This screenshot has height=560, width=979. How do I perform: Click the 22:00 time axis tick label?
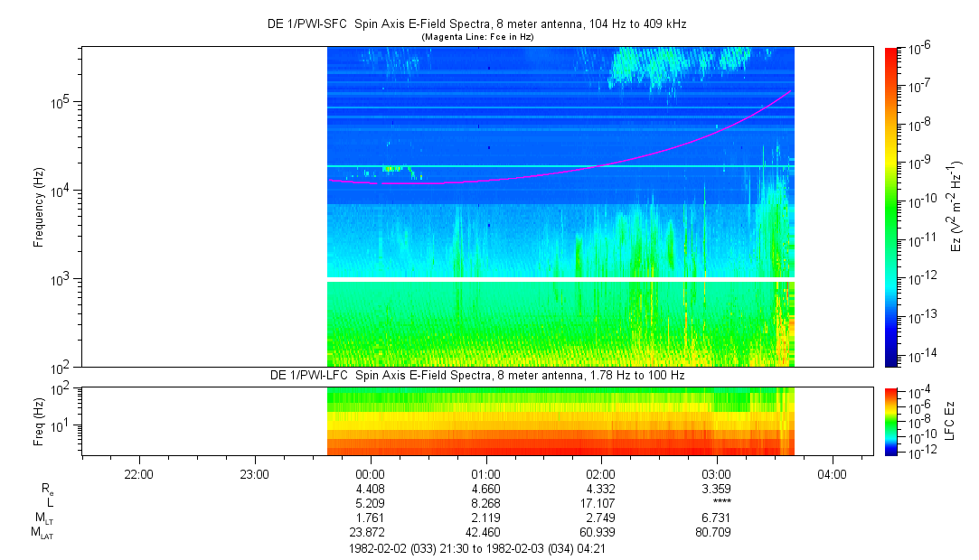point(138,472)
